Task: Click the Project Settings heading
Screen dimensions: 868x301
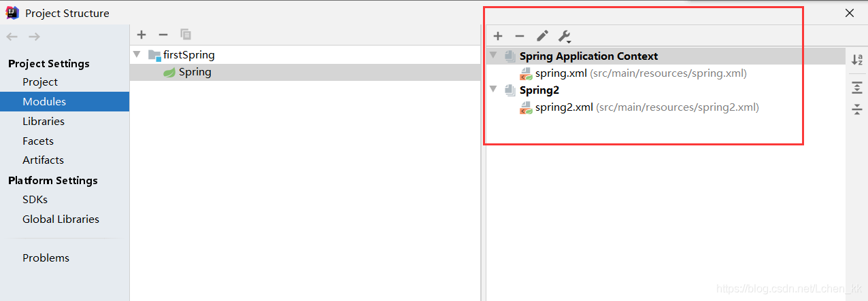Action: coord(49,64)
